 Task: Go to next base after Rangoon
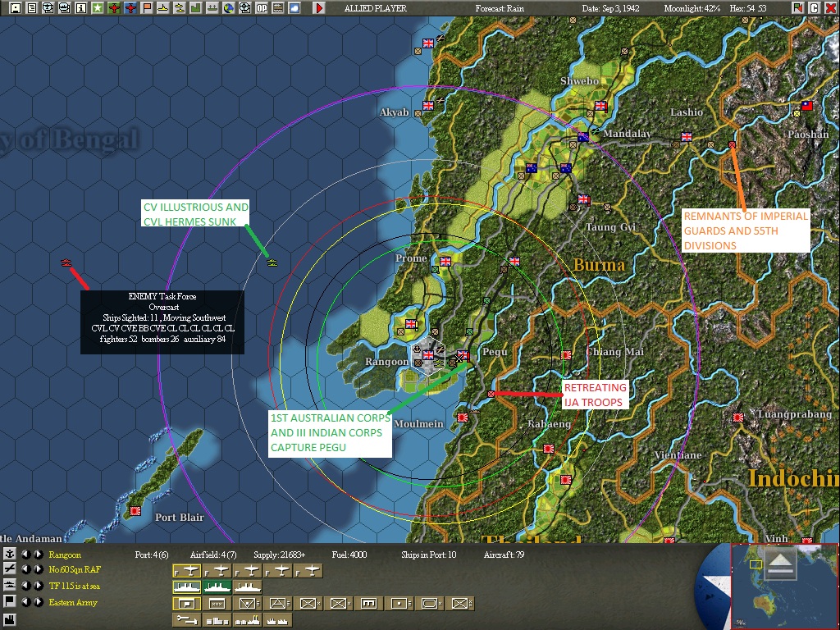(x=38, y=554)
